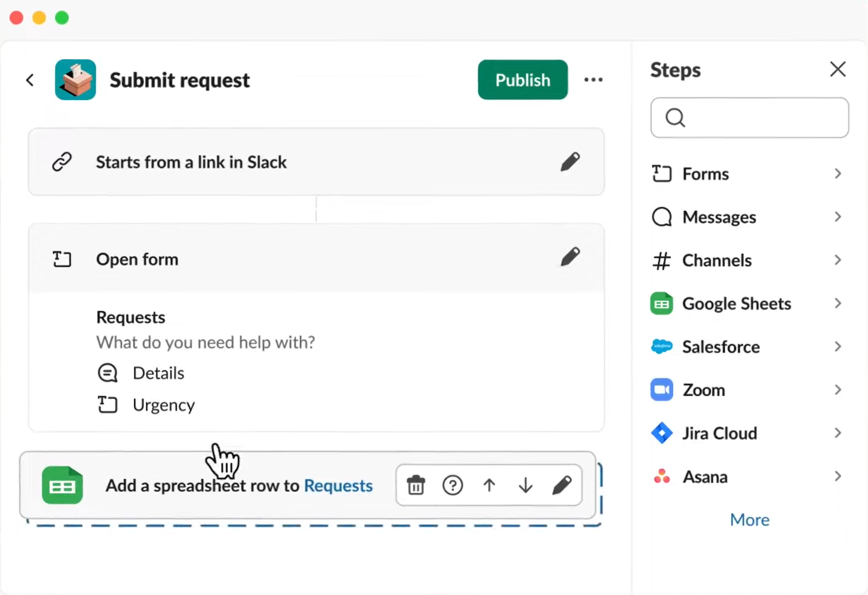The height and width of the screenshot is (595, 868).
Task: Click the Details message bubble icon
Action: pyautogui.click(x=107, y=373)
